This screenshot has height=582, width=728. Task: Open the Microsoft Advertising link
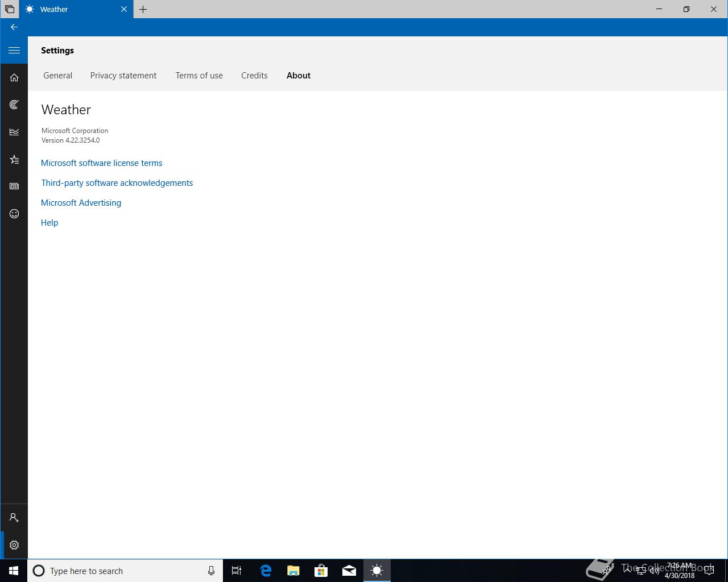pos(81,203)
